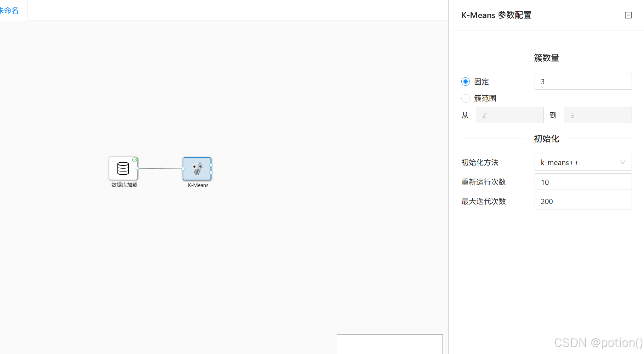Collapse the K-Means 参数配置 panel
Viewport: 644px width, 354px height.
pyautogui.click(x=628, y=15)
